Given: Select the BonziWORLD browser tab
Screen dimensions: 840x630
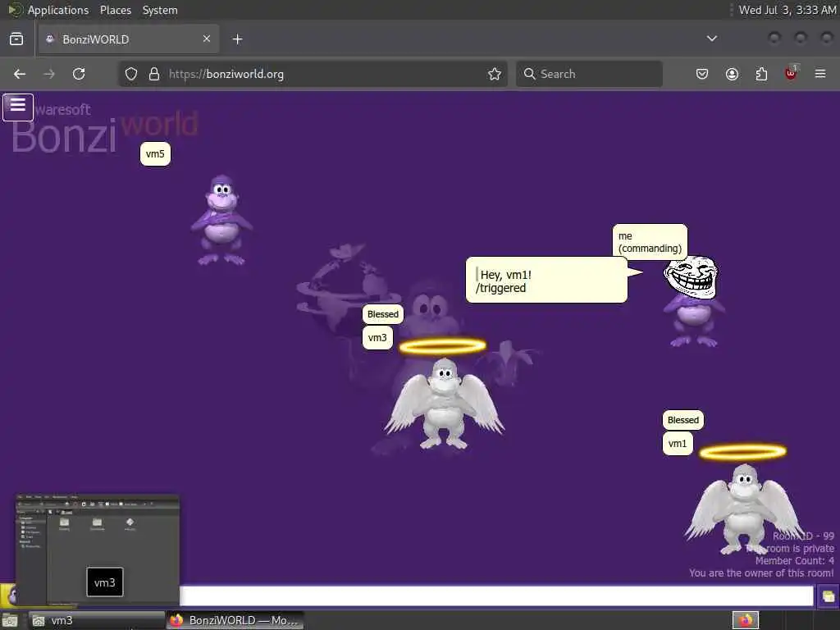Looking at the screenshot, I should click(128, 39).
